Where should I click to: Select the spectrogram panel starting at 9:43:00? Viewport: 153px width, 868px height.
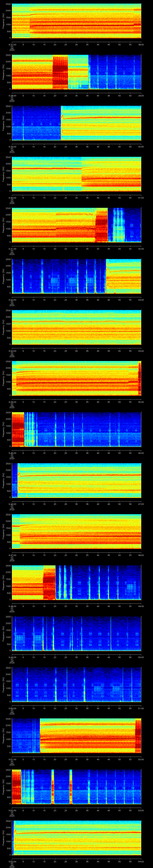click(77, 327)
